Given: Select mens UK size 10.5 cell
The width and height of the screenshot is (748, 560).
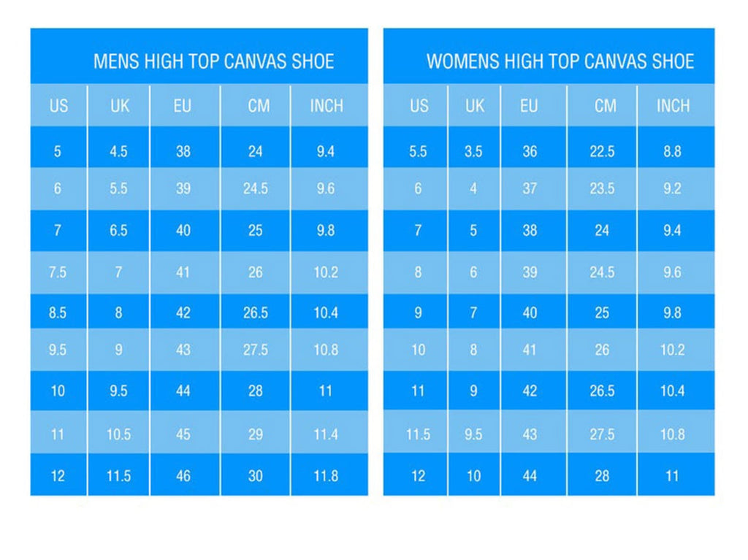Looking at the screenshot, I should (118, 435).
